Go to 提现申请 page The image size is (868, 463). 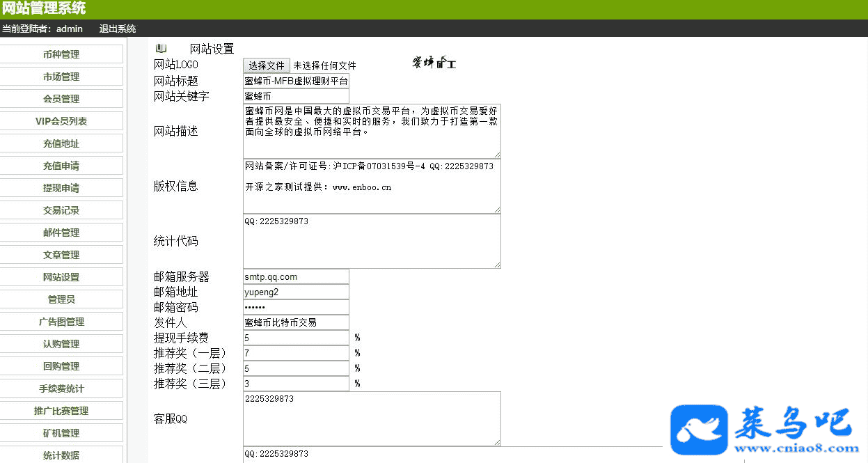coord(61,188)
